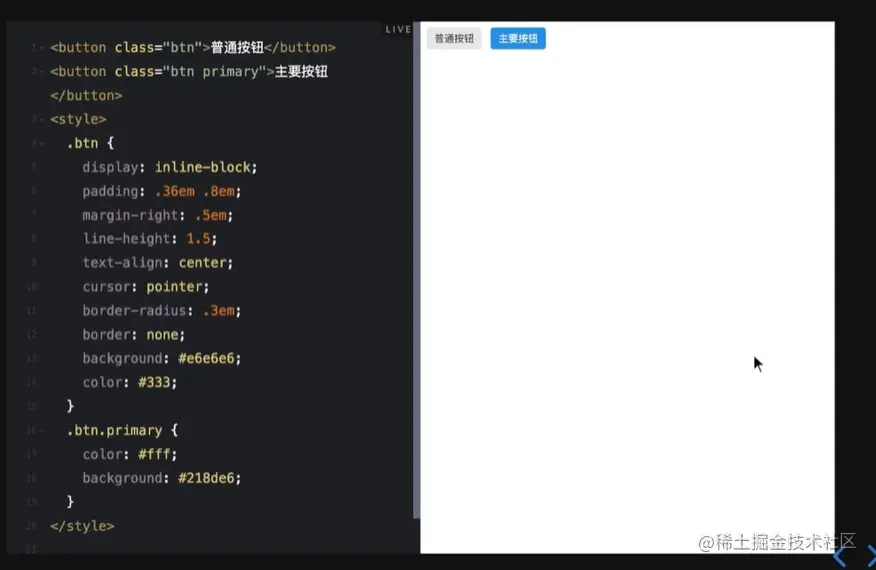Click the 'cursor: pointer;' line
876x570 pixels.
146,287
